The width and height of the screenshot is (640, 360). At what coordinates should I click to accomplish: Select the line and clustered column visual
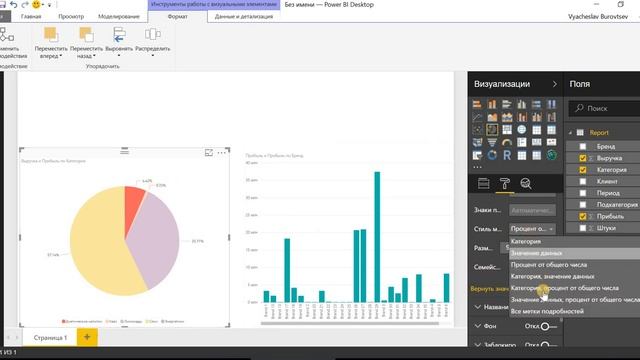pos(537,118)
